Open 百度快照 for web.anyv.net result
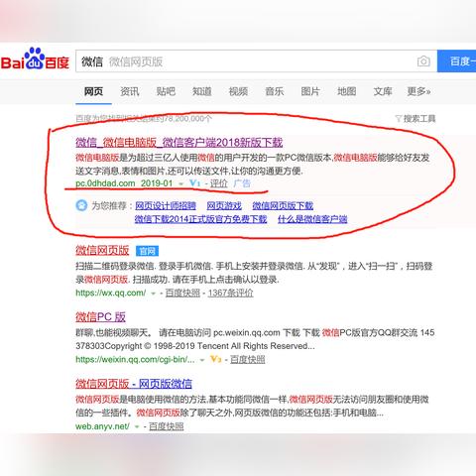476x476 pixels. coord(167,426)
